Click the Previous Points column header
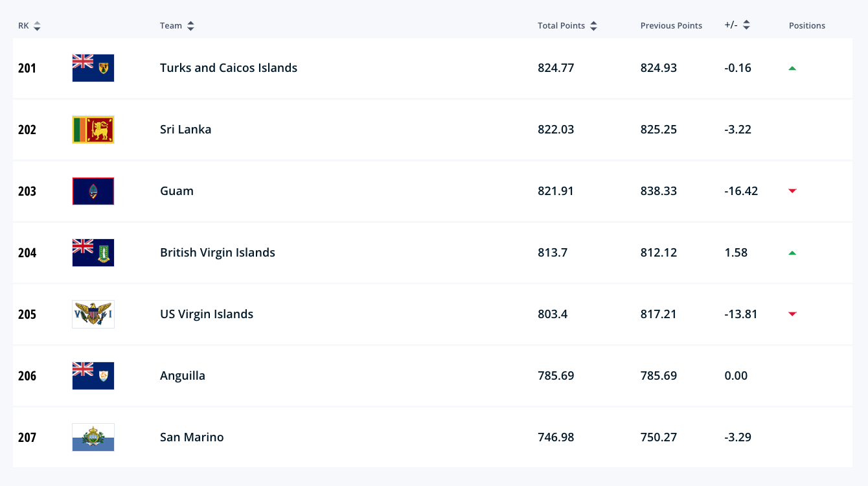The width and height of the screenshot is (868, 486). pos(671,26)
